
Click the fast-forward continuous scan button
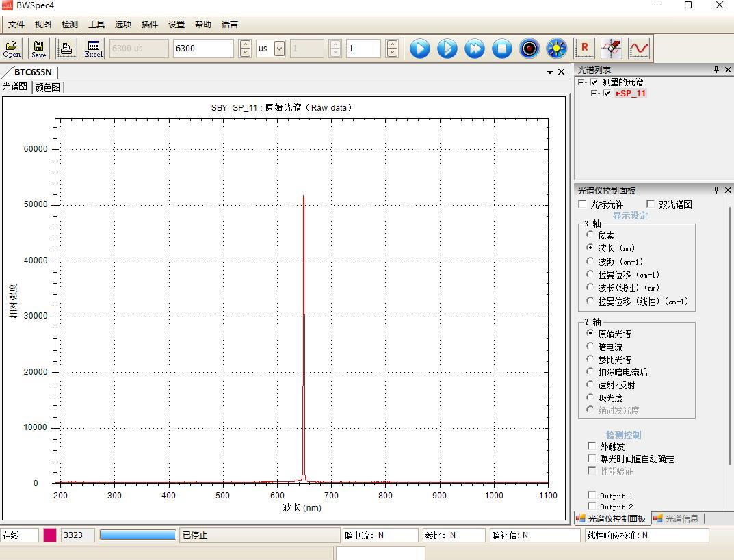click(x=475, y=49)
